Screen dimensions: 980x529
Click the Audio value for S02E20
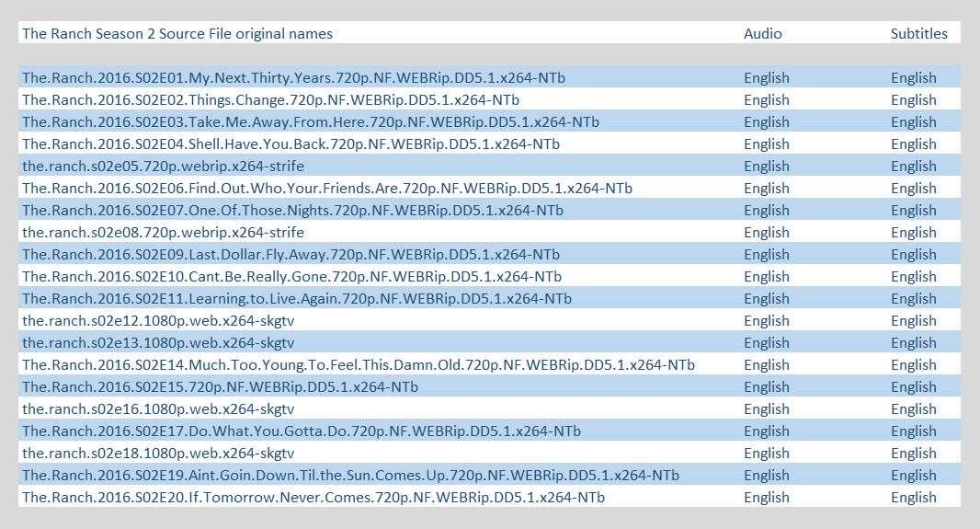coord(766,498)
